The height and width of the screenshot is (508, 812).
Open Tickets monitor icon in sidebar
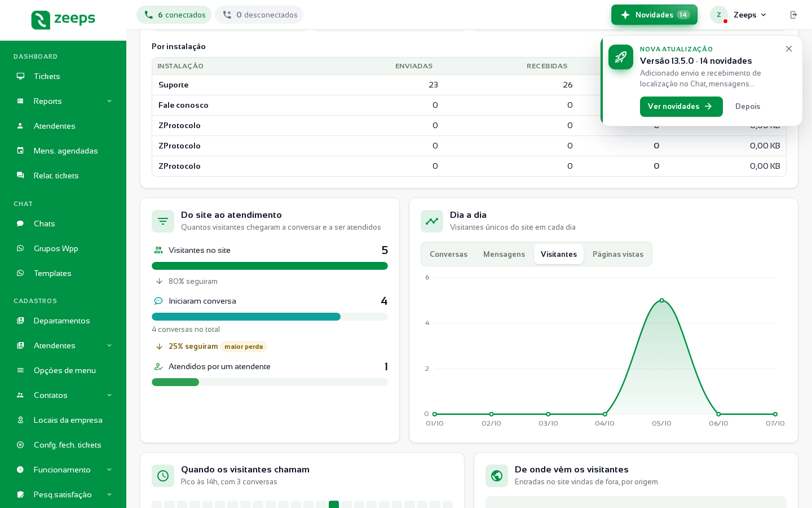tap(20, 76)
